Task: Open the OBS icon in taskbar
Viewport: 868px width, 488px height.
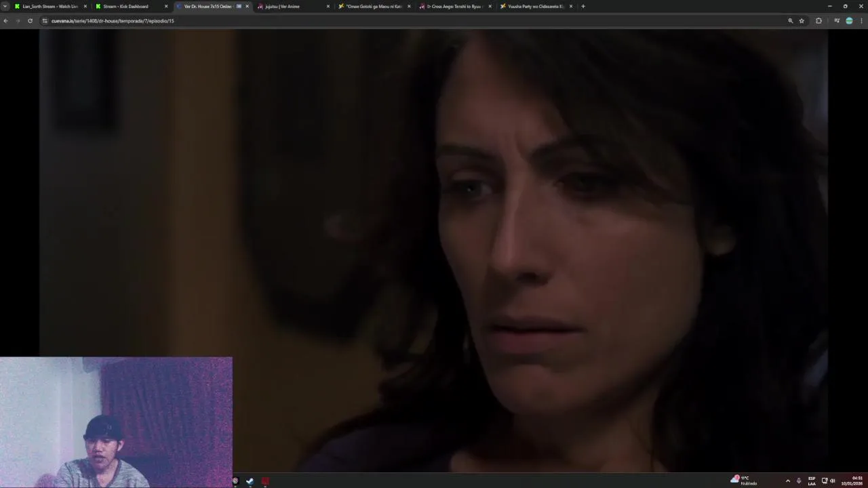Action: tap(235, 481)
